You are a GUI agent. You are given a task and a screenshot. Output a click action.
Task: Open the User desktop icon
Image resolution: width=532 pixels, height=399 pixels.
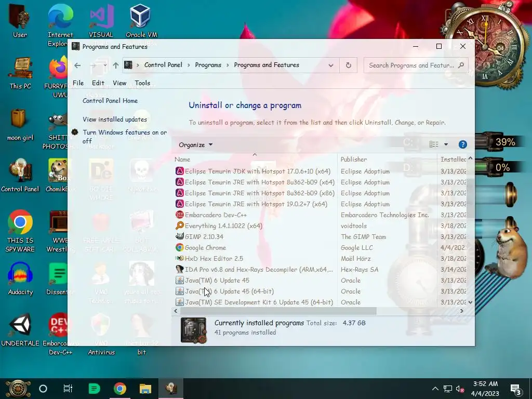20,20
